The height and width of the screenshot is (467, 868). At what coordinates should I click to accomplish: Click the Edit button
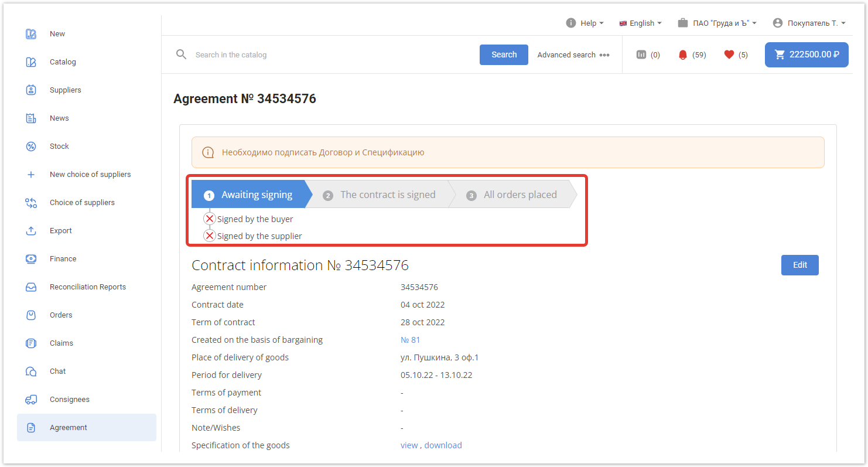tap(799, 265)
